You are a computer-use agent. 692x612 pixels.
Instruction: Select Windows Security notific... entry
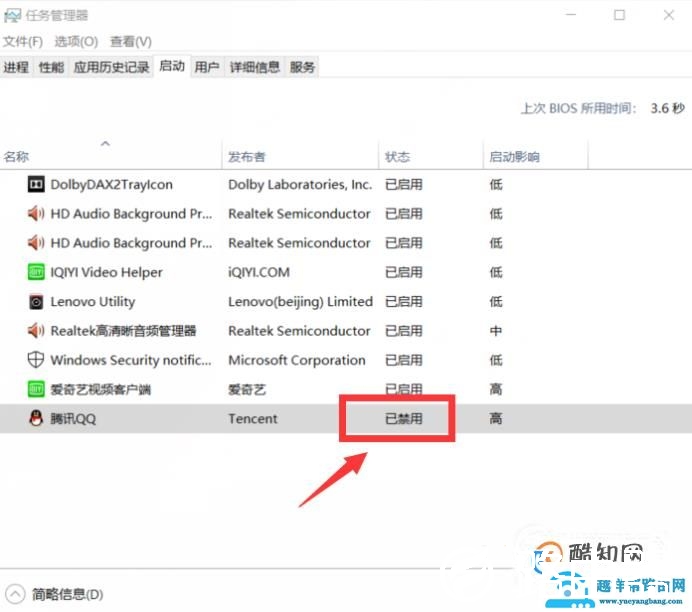tap(131, 360)
